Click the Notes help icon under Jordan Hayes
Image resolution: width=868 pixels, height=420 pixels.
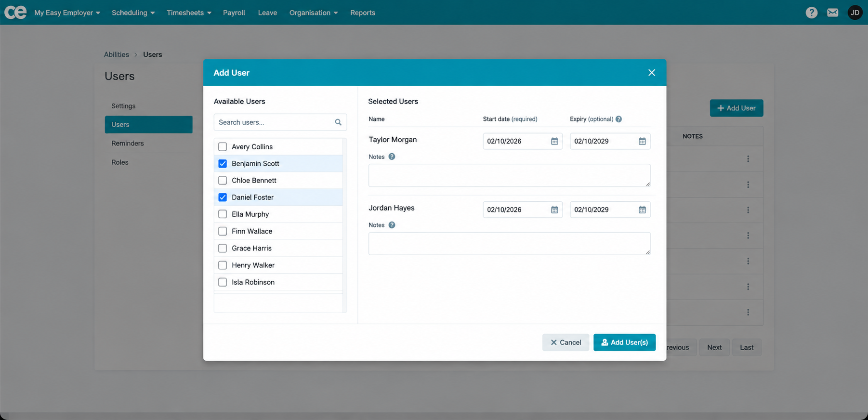coord(392,225)
